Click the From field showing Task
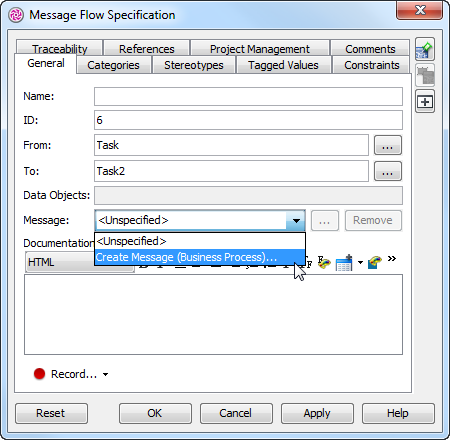This screenshot has height=440, width=450. click(x=231, y=145)
